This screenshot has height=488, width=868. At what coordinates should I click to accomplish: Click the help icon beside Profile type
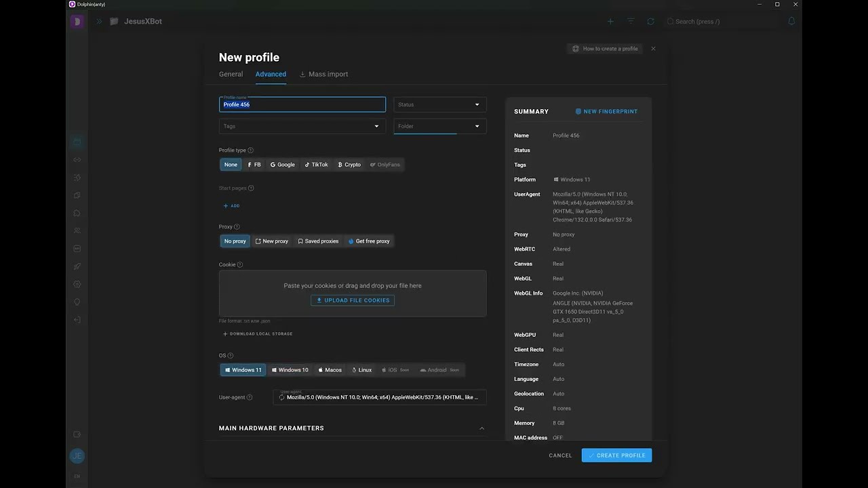click(x=251, y=150)
